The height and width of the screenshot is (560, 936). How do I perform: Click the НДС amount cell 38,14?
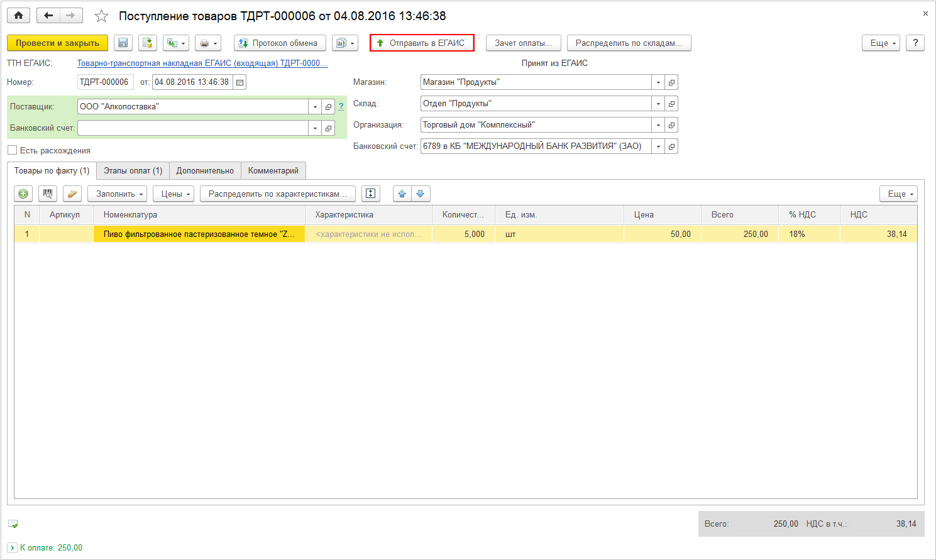(879, 234)
